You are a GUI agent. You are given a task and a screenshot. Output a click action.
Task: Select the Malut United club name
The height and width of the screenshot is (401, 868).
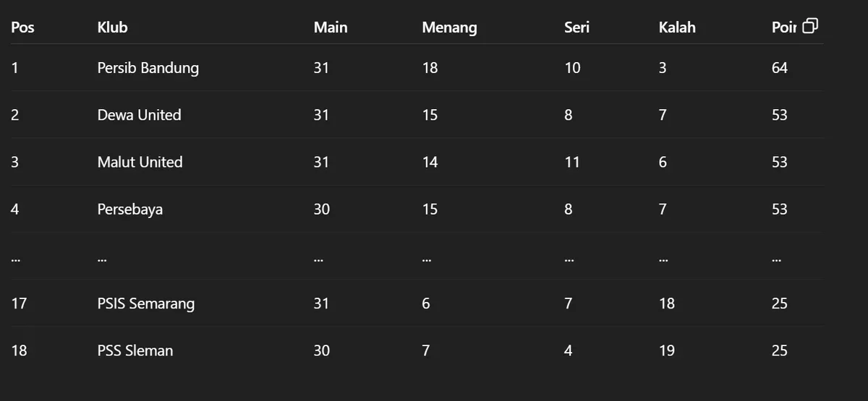140,162
